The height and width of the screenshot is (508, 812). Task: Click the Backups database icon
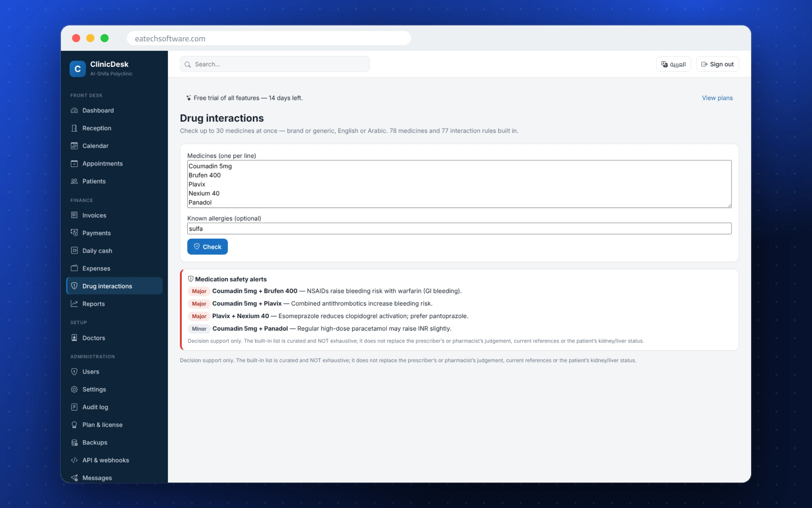click(74, 442)
